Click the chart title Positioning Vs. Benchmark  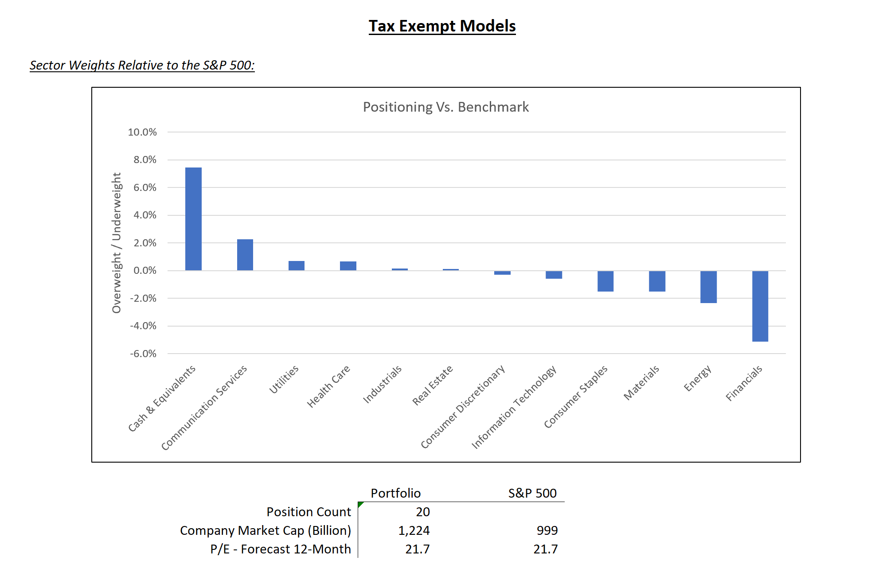[445, 107]
